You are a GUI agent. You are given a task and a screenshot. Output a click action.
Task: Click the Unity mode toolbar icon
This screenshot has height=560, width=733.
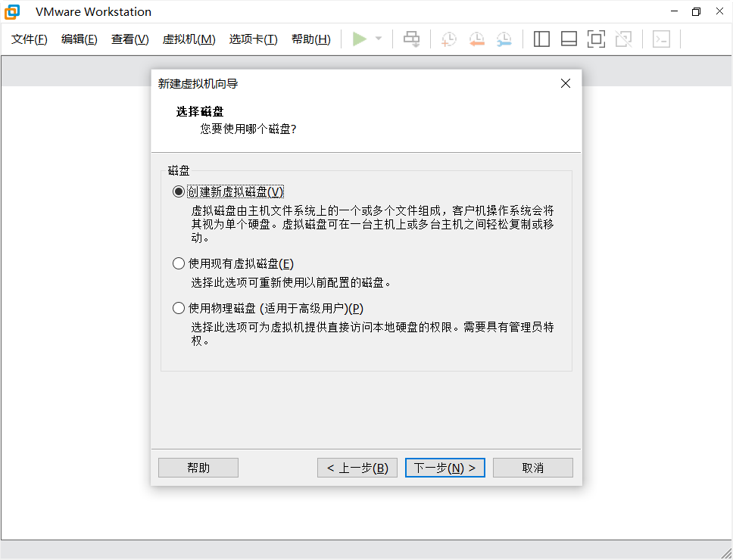624,39
